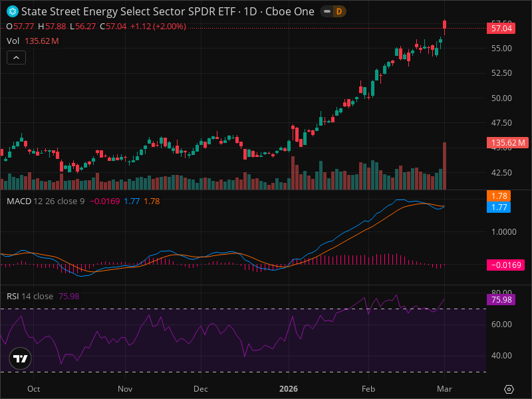Click the 50.00 price scale label
The height and width of the screenshot is (399, 532).
pyautogui.click(x=501, y=98)
